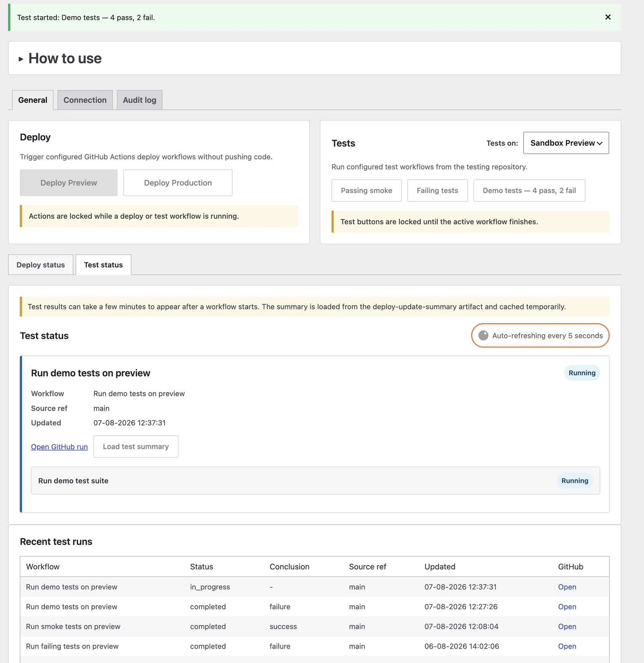Open GitHub link for 12:27:26 run
Image resolution: width=644 pixels, height=663 pixels.
click(567, 607)
